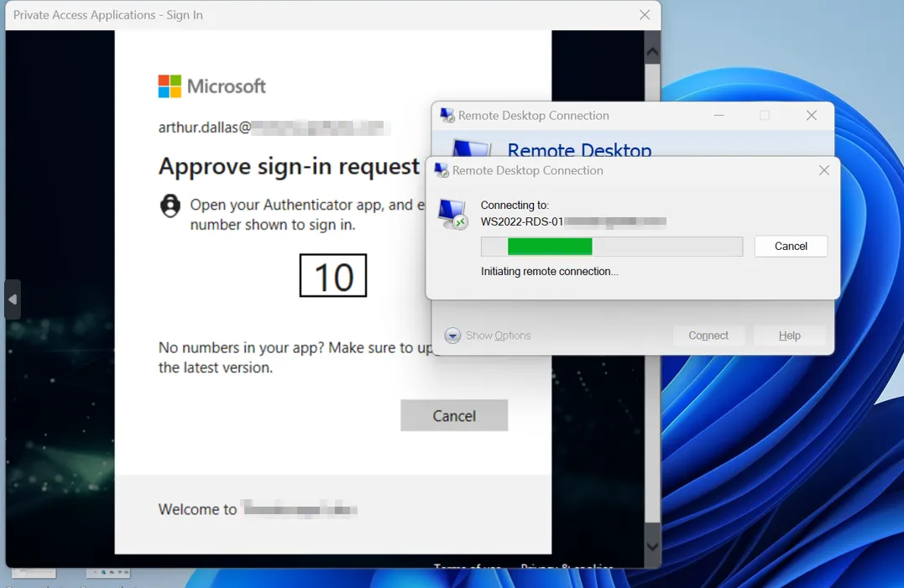Minimize the Remote Desktop Connection window
Screen dimensions: 904x588
(x=718, y=115)
